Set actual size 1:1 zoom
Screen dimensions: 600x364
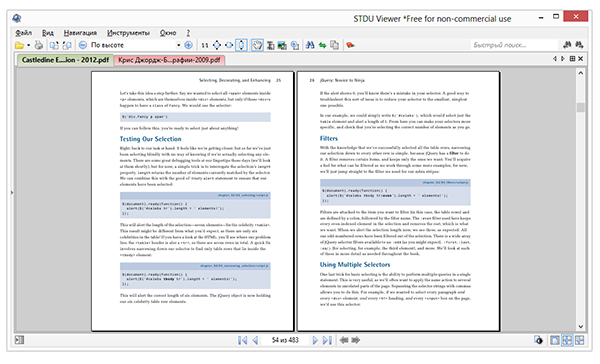point(205,45)
